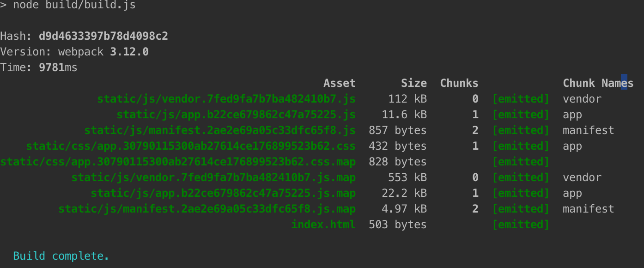Click the Chunks column header
This screenshot has width=644, height=268.
click(x=459, y=83)
